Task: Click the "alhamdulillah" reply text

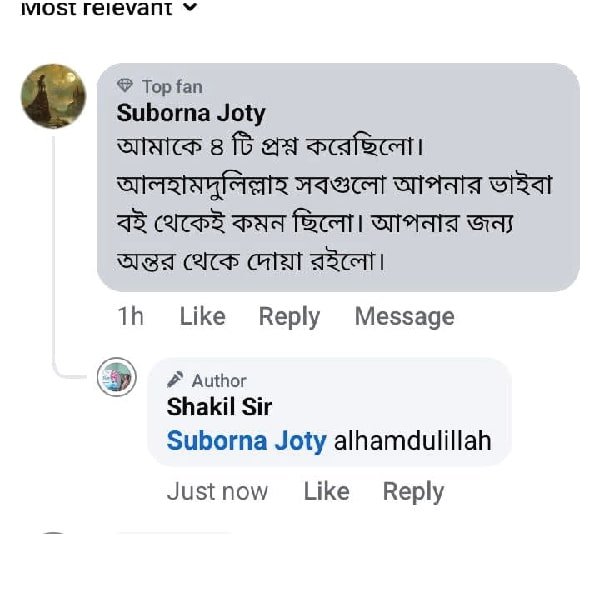Action: [x=412, y=441]
